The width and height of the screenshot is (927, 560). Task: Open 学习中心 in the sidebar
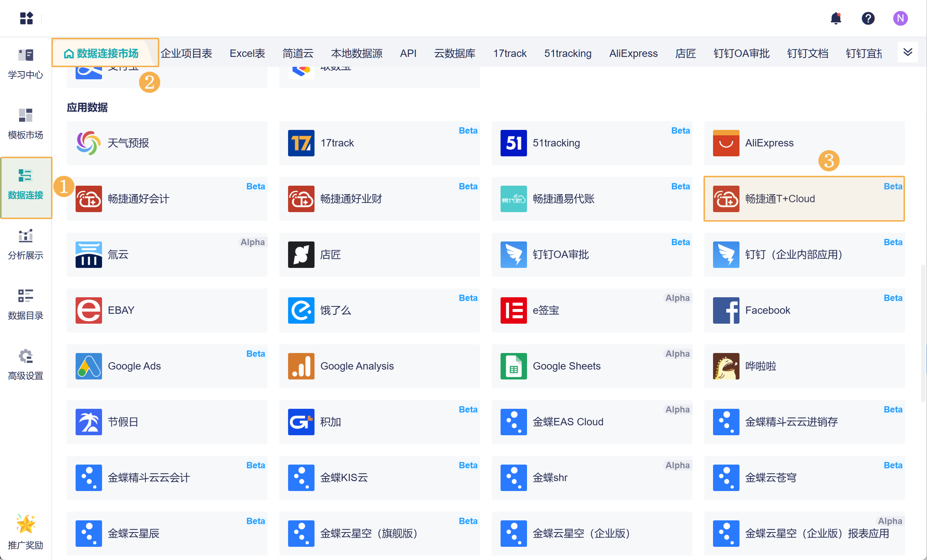[x=26, y=63]
